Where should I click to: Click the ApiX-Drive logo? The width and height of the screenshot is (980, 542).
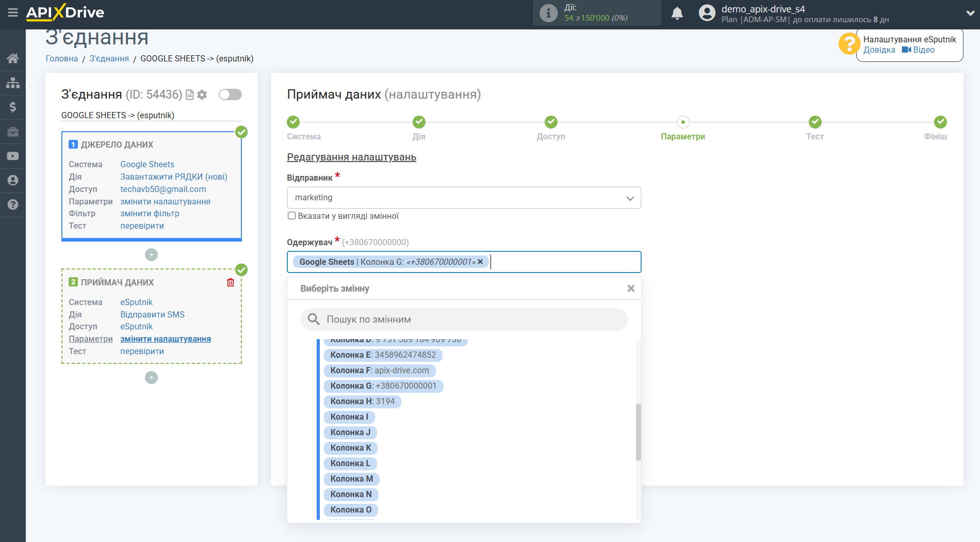pos(65,12)
